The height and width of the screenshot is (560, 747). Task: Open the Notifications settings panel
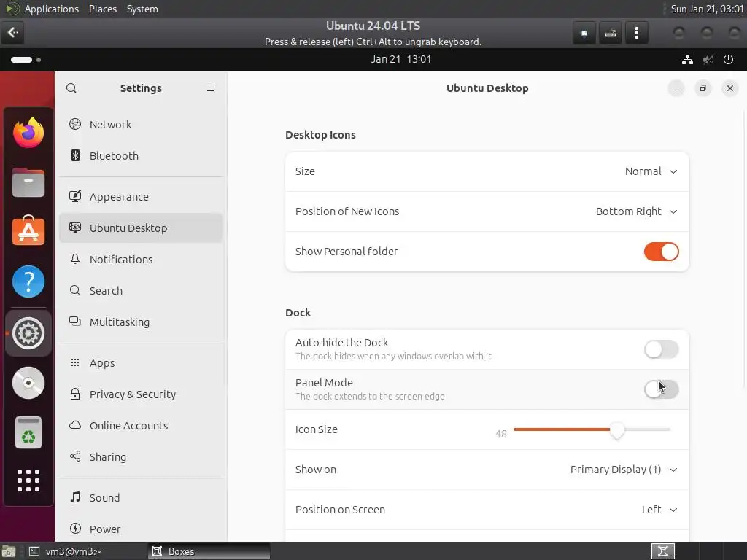coord(141,260)
